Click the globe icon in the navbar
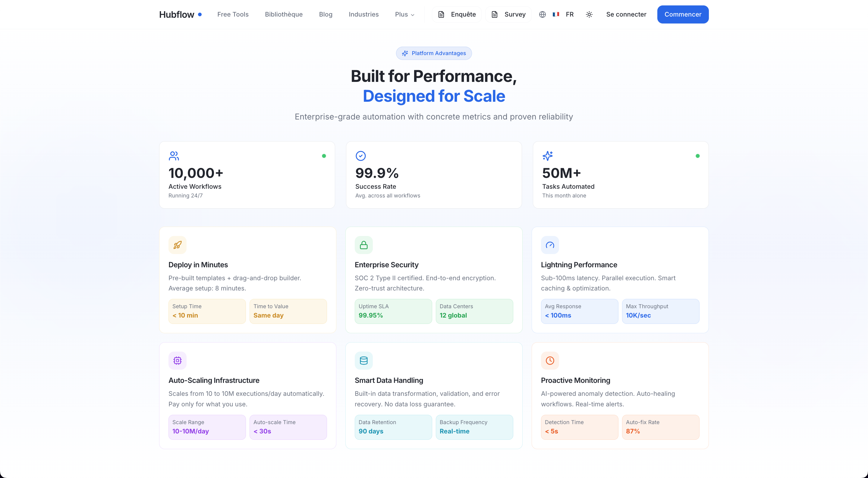Viewport: 868px width, 478px height. point(542,14)
